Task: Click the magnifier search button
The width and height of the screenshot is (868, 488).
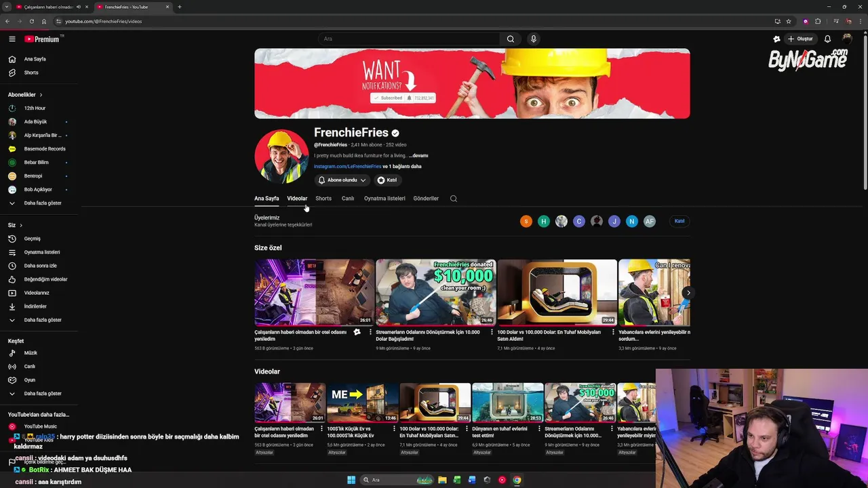Action: coord(511,39)
